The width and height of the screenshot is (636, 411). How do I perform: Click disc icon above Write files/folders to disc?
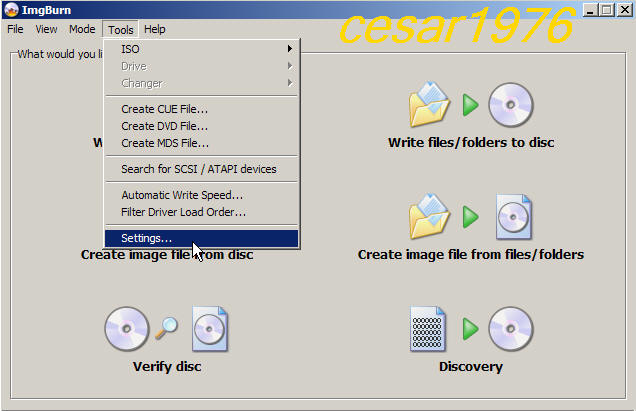pos(511,105)
